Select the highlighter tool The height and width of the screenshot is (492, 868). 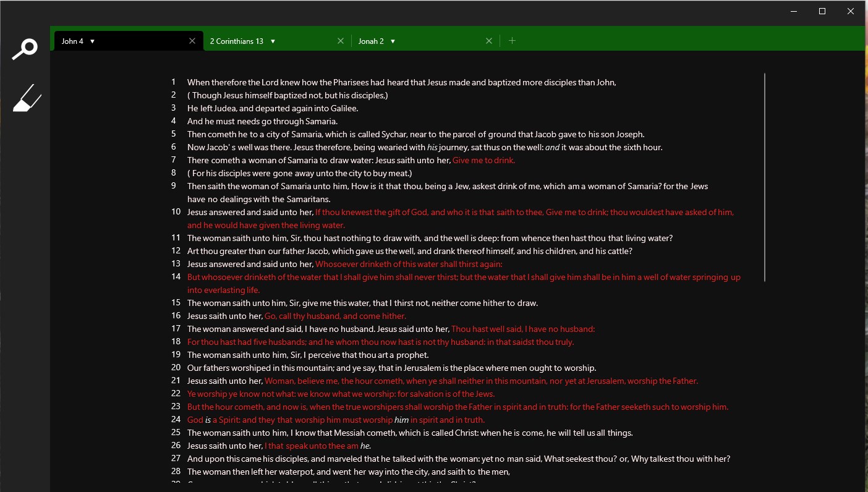(27, 97)
